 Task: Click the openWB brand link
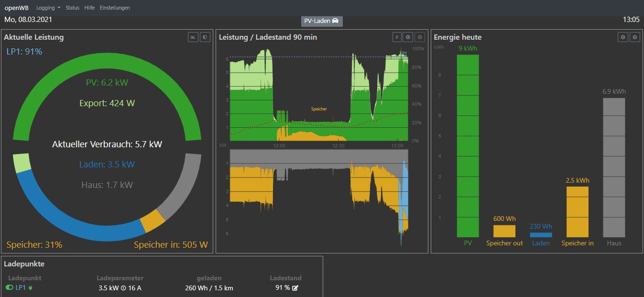click(16, 8)
